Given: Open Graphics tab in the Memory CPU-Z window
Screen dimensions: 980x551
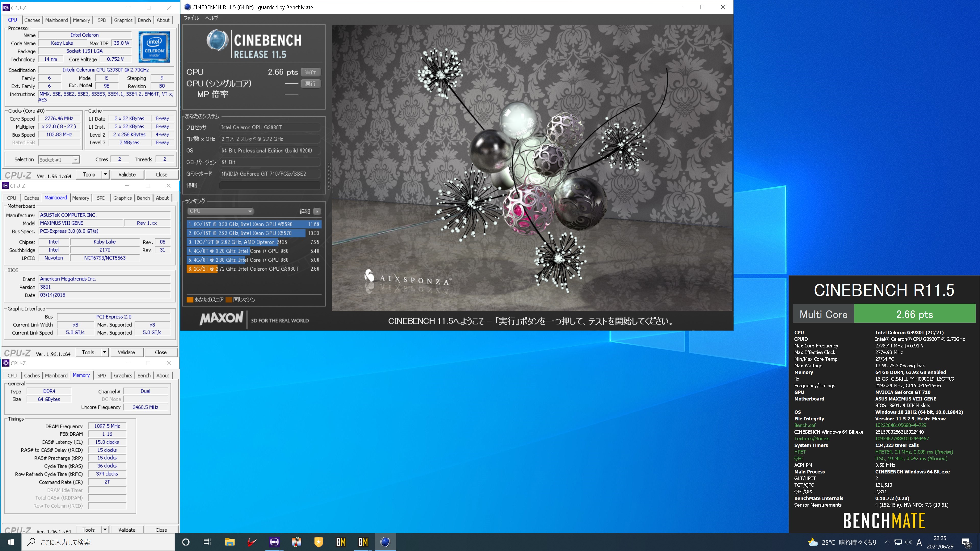Looking at the screenshot, I should click(x=123, y=376).
